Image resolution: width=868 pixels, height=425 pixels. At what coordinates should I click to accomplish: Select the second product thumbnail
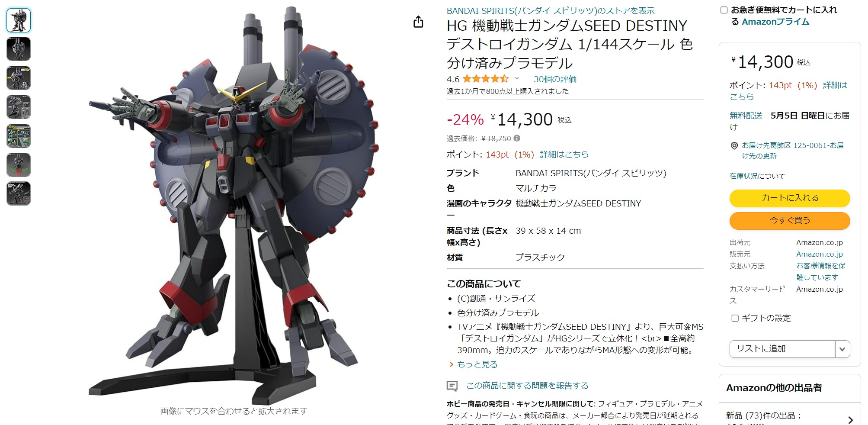click(x=19, y=49)
